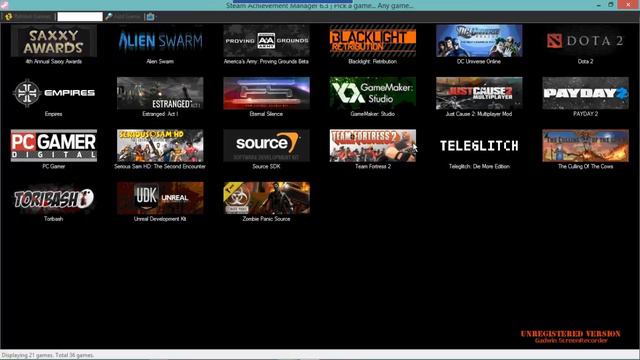Select the PC Gamer Digital tile
The image size is (640, 360).
pyautogui.click(x=54, y=146)
